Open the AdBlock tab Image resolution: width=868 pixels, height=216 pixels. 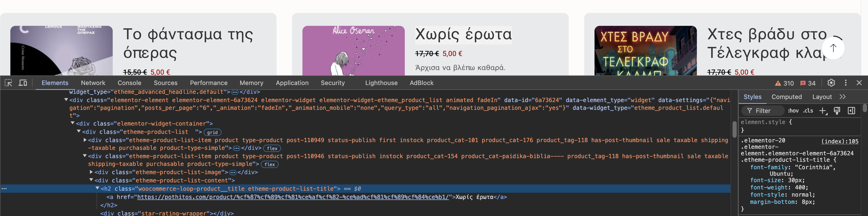(422, 83)
